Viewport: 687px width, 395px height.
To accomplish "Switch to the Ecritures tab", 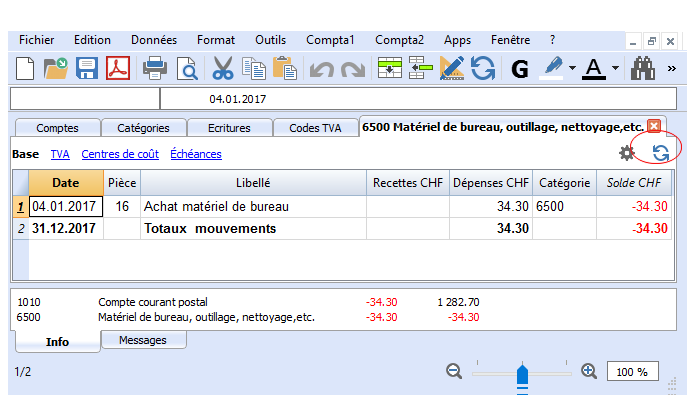I will point(229,128).
